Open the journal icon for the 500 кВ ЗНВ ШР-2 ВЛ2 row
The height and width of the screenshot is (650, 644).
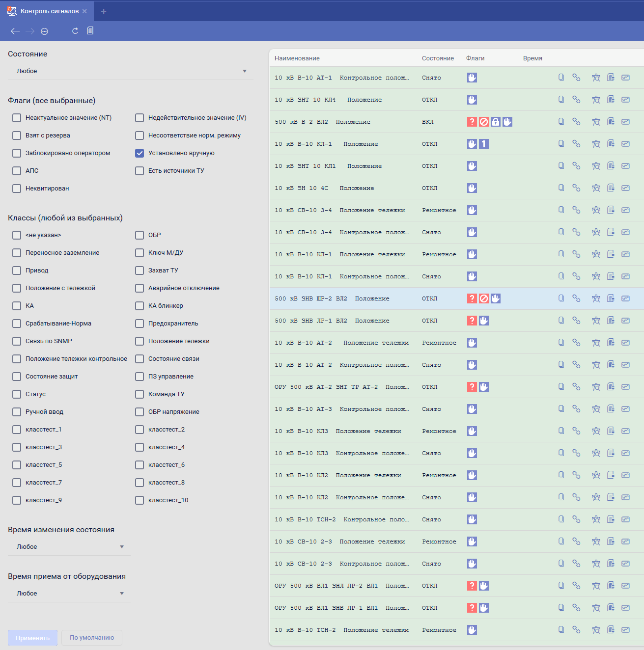point(611,298)
